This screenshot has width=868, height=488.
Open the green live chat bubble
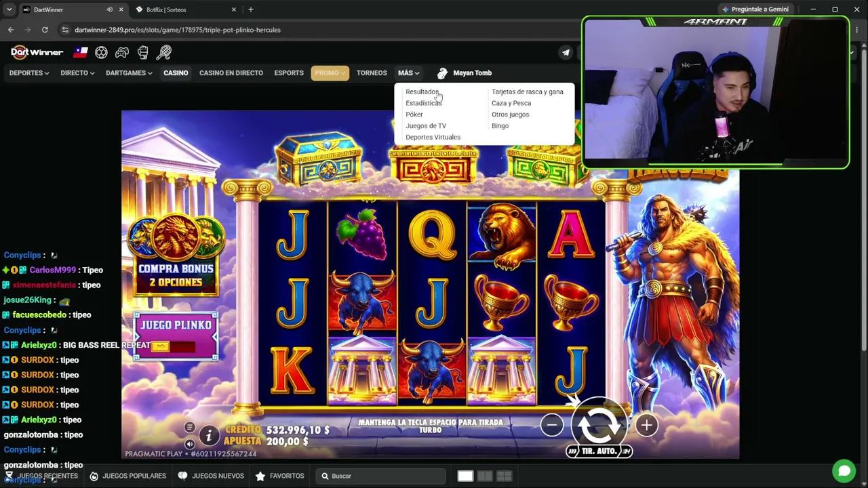(x=844, y=470)
